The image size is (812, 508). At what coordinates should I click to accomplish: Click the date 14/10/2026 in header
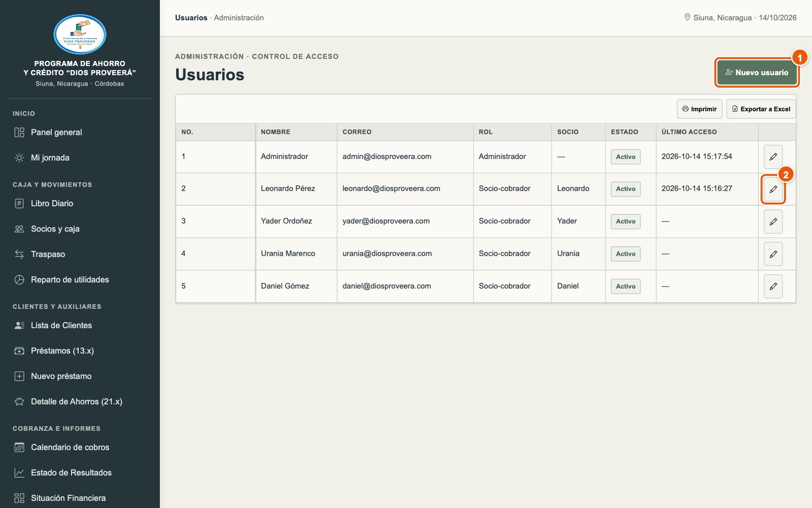point(777,18)
